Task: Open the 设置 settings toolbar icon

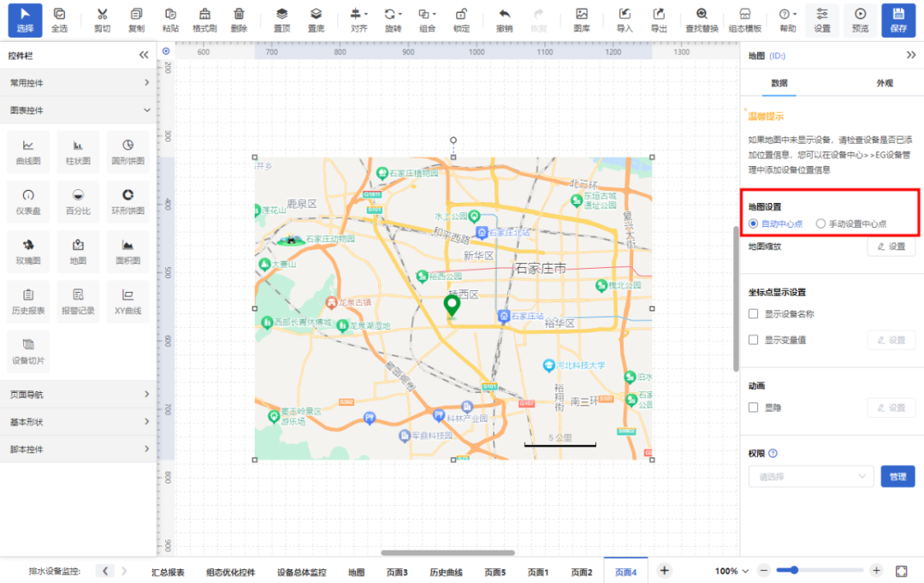Action: [x=822, y=20]
